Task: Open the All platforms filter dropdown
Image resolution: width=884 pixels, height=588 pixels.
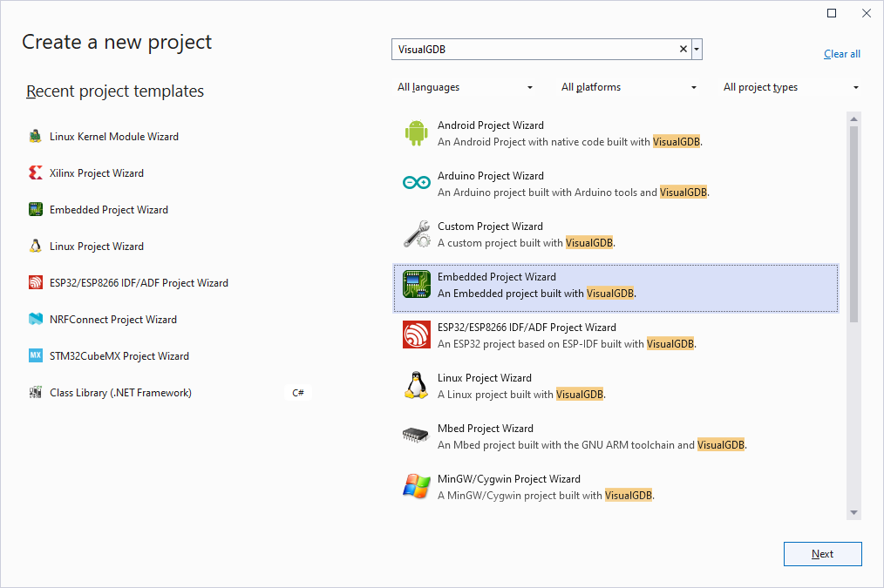Action: coord(629,87)
